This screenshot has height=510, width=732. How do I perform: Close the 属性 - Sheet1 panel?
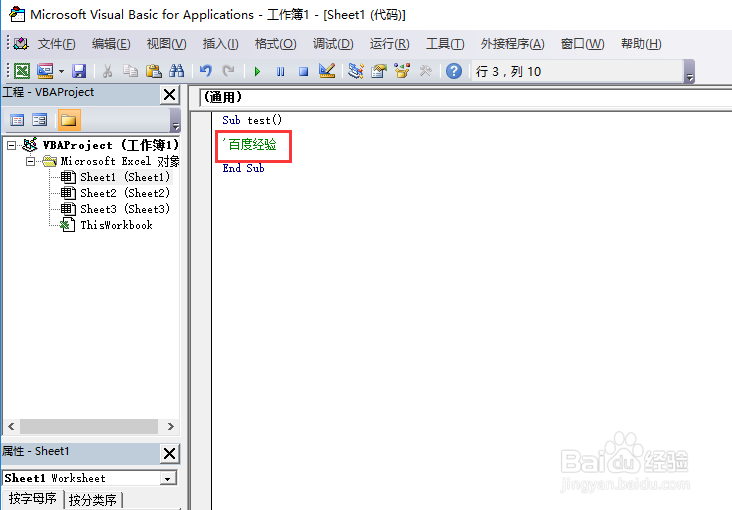point(170,453)
